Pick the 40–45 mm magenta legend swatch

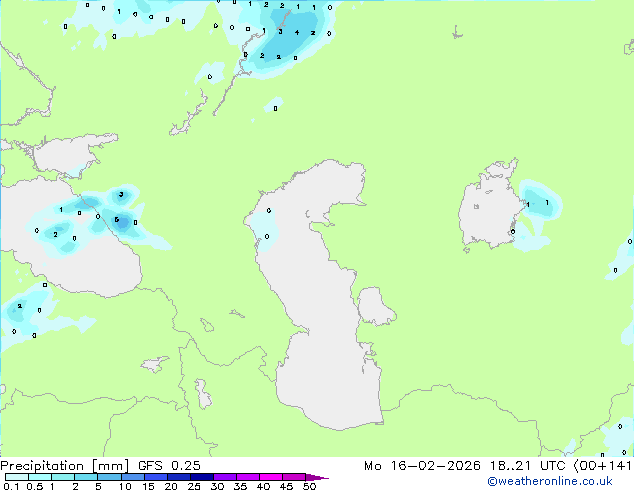tap(271, 477)
